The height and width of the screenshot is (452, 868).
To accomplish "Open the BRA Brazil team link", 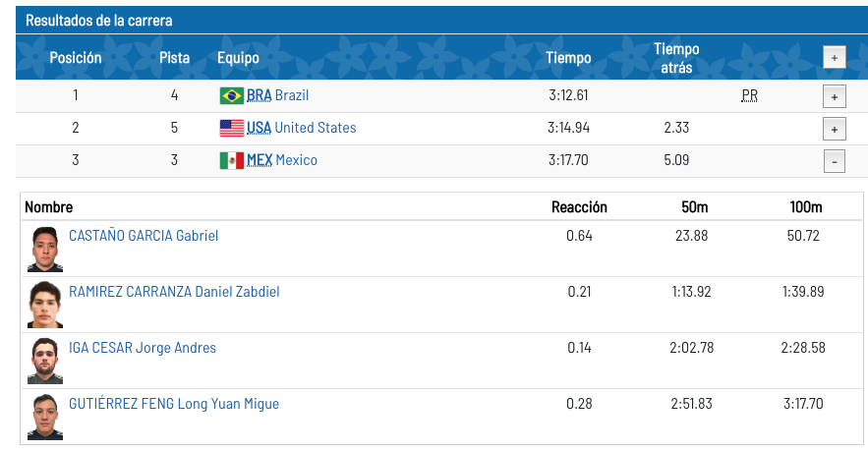I will tap(277, 95).
